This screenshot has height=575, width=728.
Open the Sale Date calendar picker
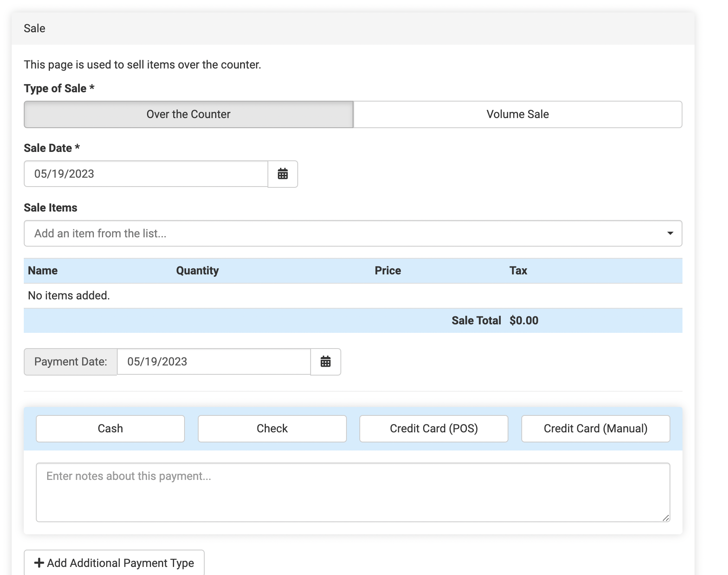(283, 174)
